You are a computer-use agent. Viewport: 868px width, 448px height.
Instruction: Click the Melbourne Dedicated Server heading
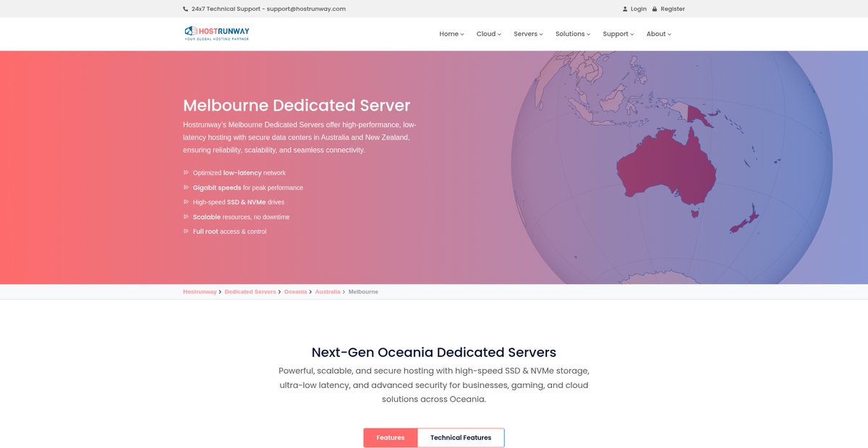point(297,105)
